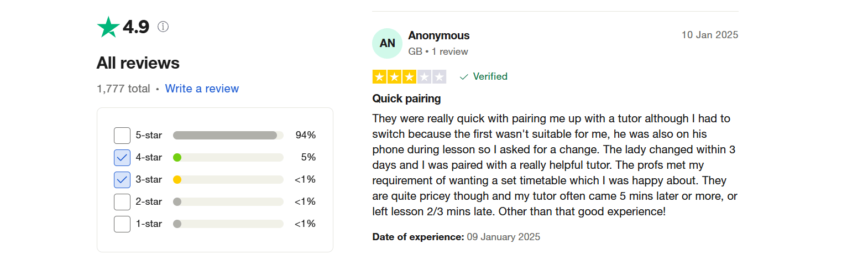Click the green Trustpilot star icon

(x=108, y=27)
